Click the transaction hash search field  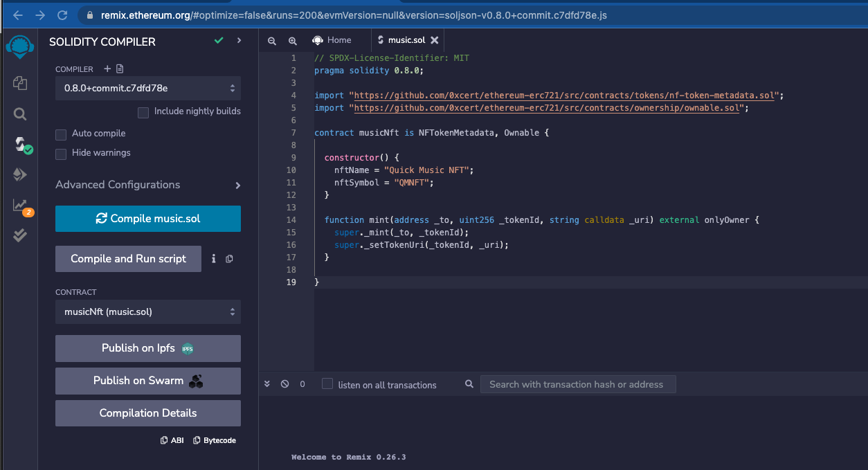[x=577, y=384]
